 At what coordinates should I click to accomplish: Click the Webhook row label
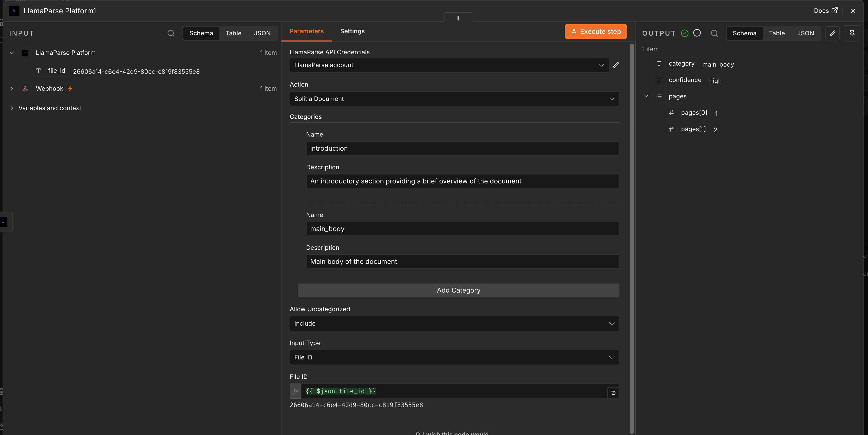[x=49, y=89]
